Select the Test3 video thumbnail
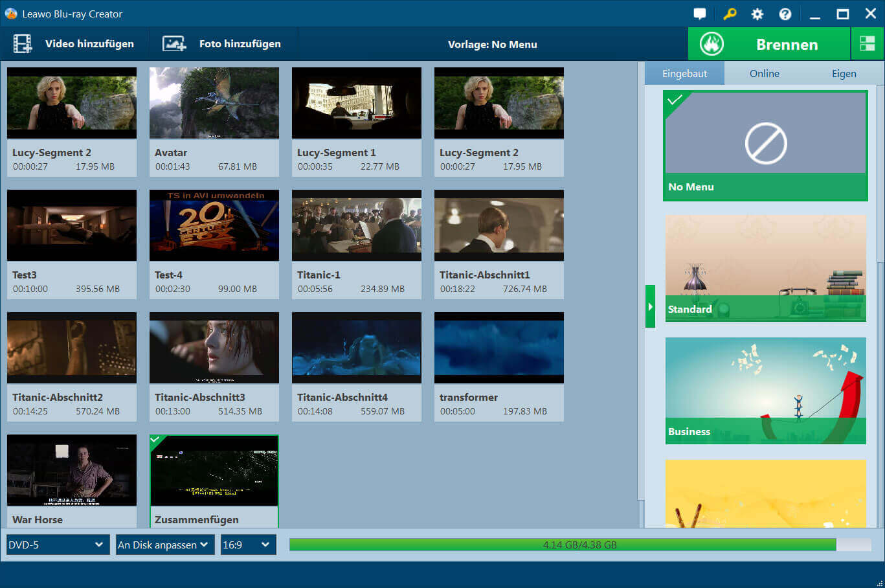The image size is (885, 588). coord(72,225)
